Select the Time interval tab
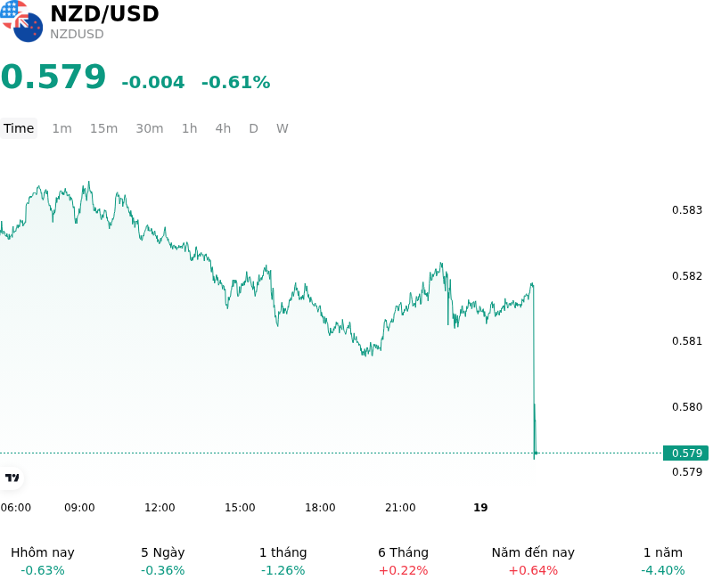 point(19,128)
